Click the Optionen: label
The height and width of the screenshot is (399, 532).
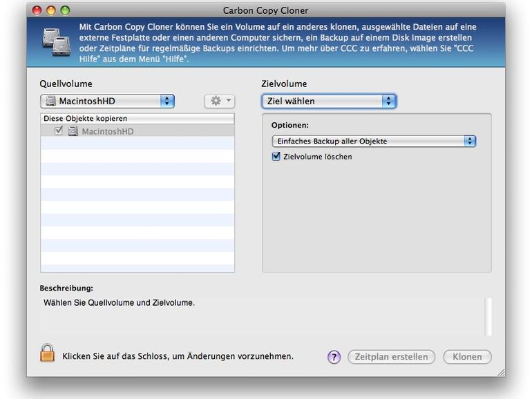click(289, 125)
